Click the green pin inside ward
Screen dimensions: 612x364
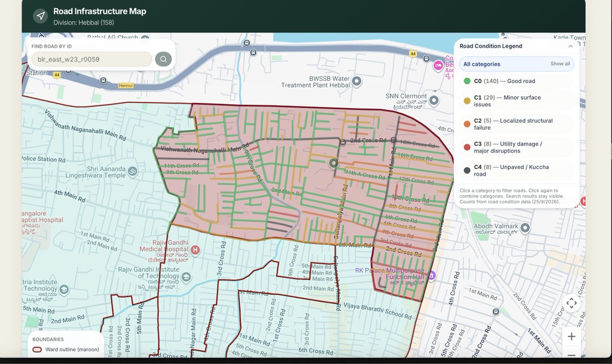click(x=334, y=163)
